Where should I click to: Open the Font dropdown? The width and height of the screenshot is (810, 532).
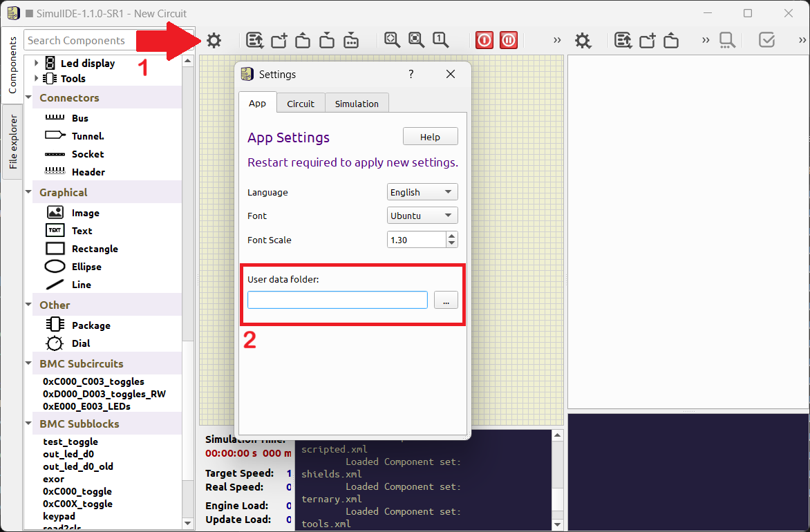(422, 215)
